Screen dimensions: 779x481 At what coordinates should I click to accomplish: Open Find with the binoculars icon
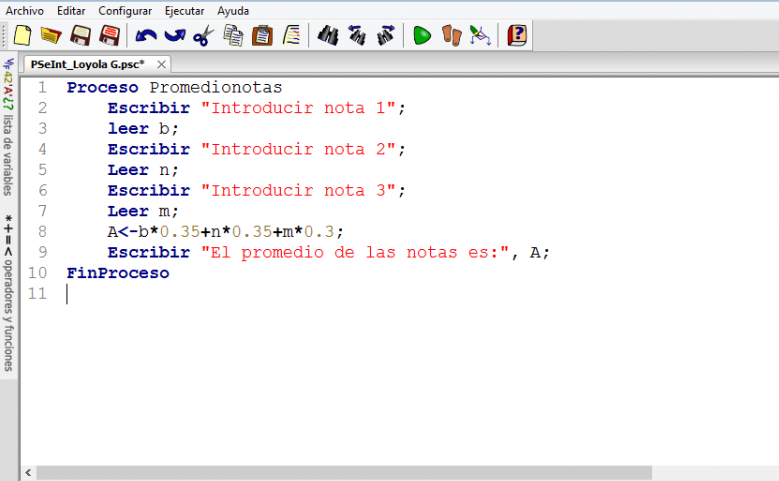[x=327, y=36]
